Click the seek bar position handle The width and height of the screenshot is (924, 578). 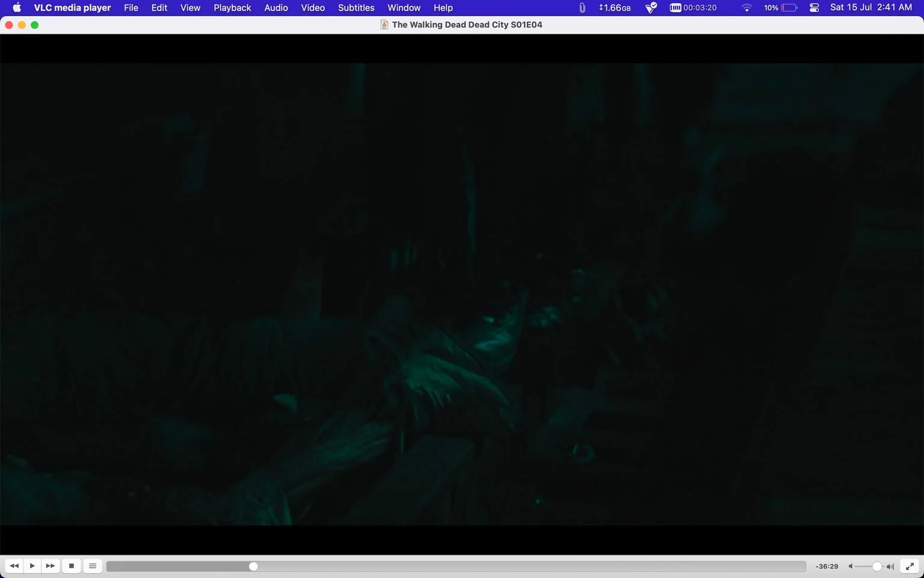pos(253,567)
